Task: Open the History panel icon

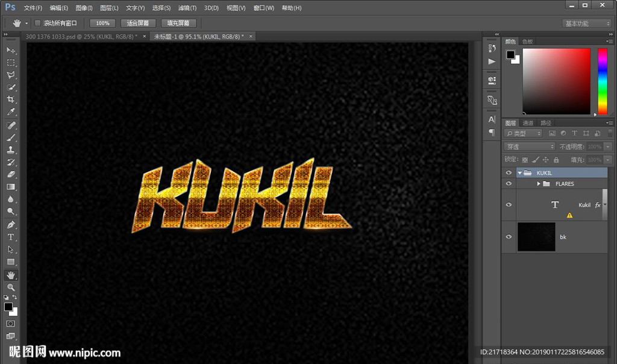Action: pos(492,48)
